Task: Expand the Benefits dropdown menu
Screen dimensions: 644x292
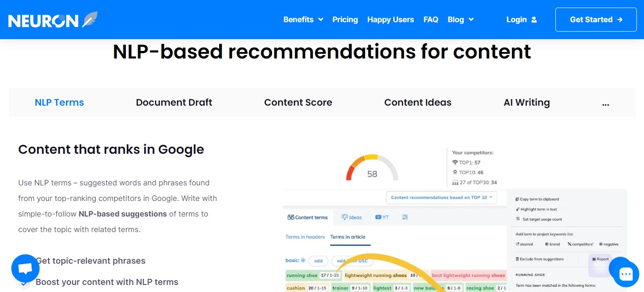Action: (303, 20)
